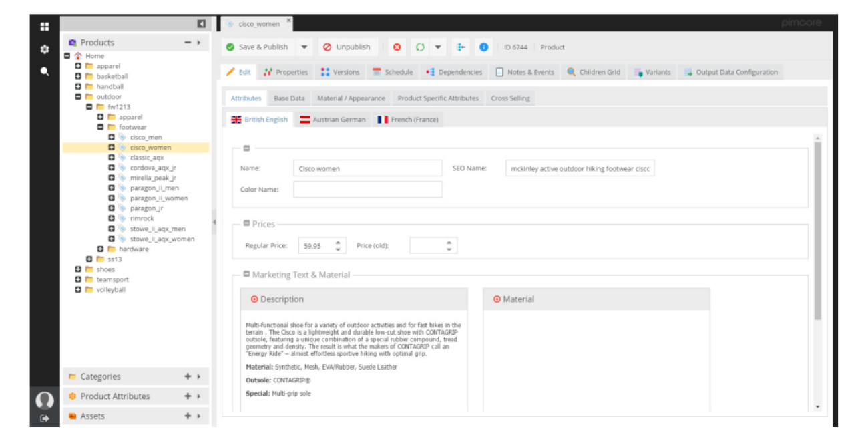
Task: Switch to the Versions tab
Action: (x=340, y=72)
